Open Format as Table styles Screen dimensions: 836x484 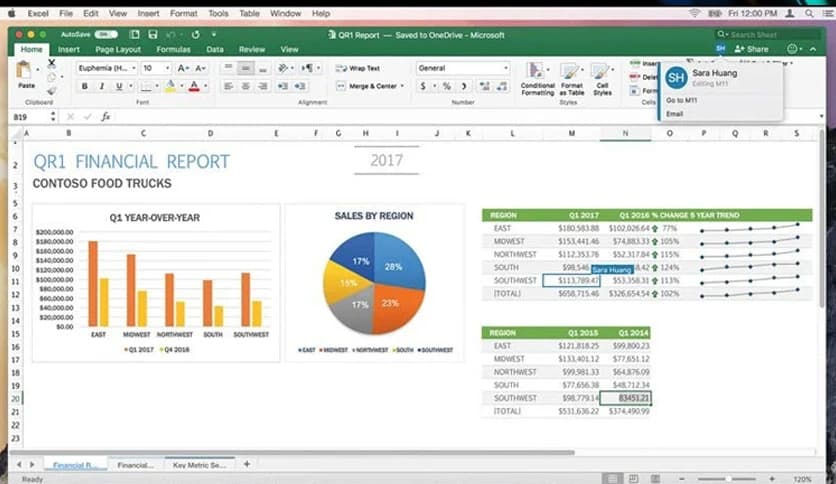point(571,76)
